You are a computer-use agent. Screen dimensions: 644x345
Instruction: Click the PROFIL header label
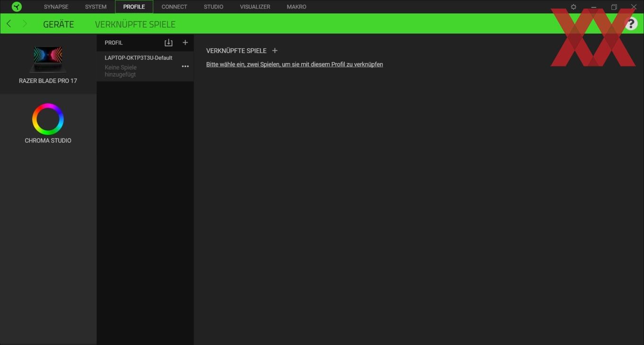coord(114,43)
